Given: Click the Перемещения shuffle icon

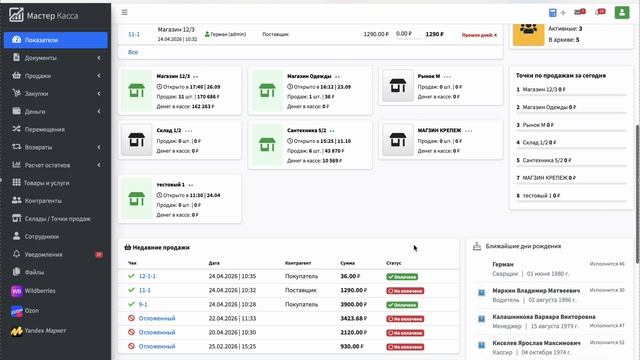Looking at the screenshot, I should [x=16, y=129].
